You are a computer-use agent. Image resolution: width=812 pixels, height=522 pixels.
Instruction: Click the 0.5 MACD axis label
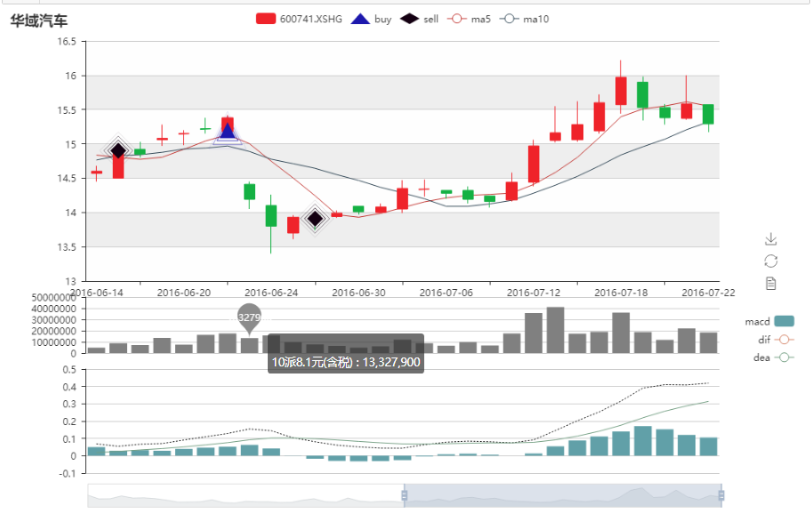point(69,370)
